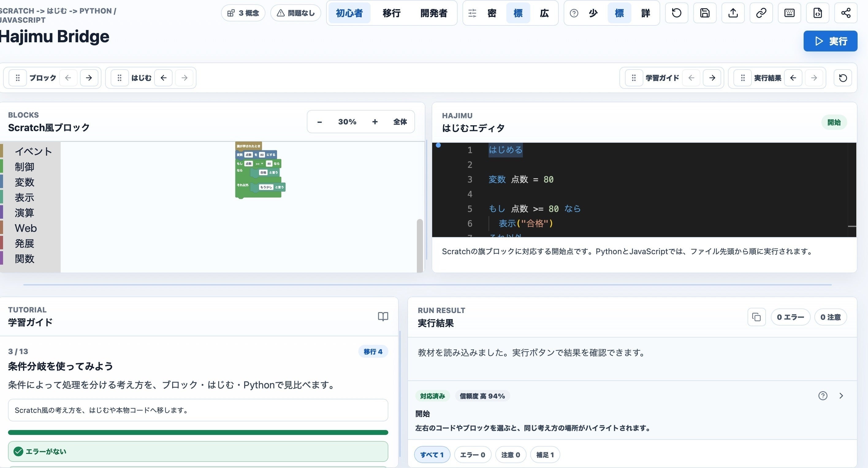Click the Scratch block stack in workspace
This screenshot has width=868, height=468.
coord(260,170)
